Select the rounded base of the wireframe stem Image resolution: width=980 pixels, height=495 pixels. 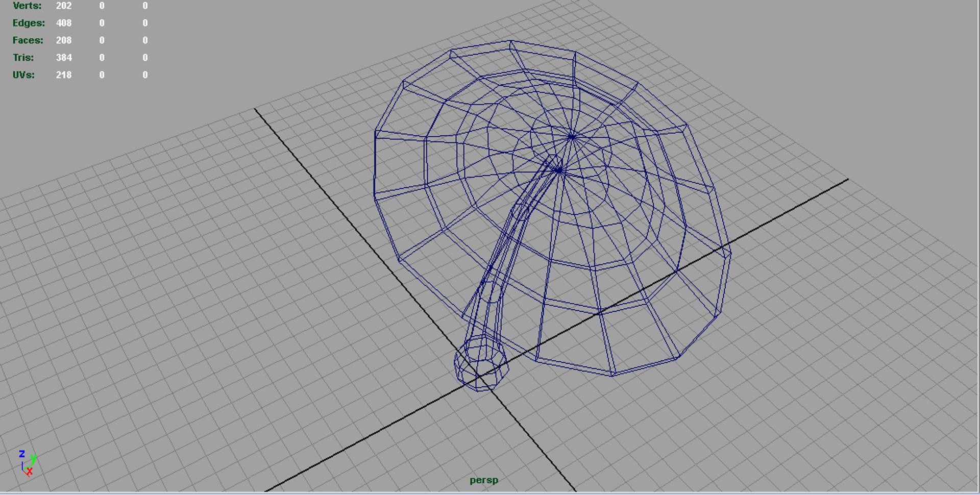pos(480,363)
